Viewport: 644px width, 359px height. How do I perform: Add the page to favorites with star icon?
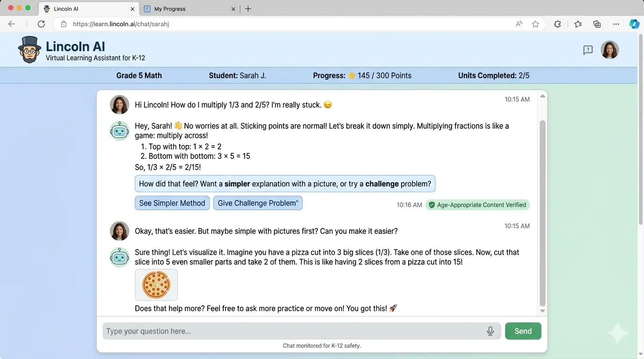(x=535, y=24)
